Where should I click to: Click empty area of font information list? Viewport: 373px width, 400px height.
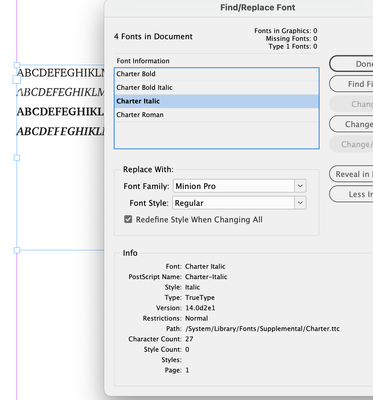217,135
